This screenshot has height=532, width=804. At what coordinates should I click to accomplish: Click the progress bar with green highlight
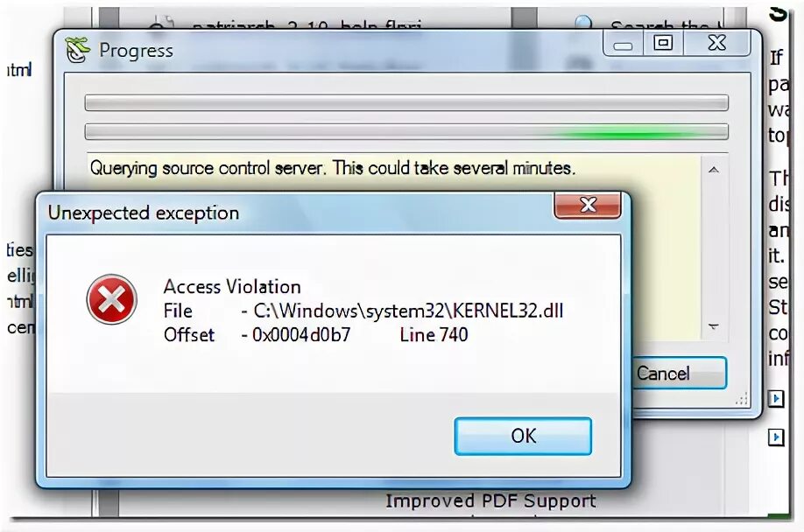click(x=406, y=131)
